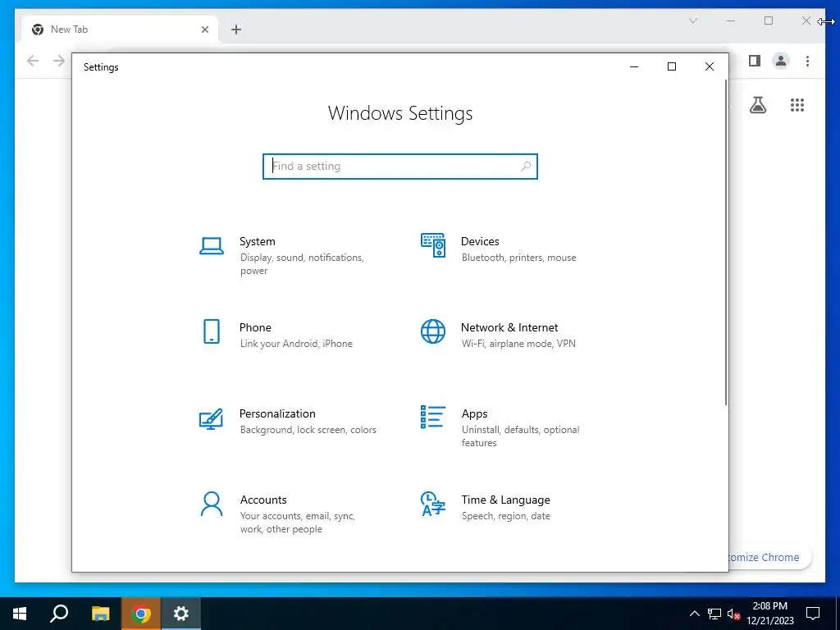This screenshot has width=840, height=630.
Task: Open the Accounts category label
Action: coord(263,500)
